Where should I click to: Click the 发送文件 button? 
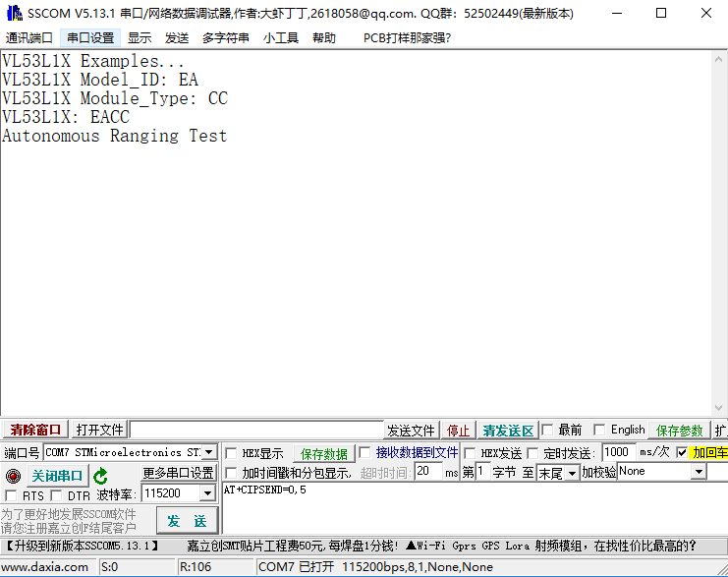click(411, 431)
